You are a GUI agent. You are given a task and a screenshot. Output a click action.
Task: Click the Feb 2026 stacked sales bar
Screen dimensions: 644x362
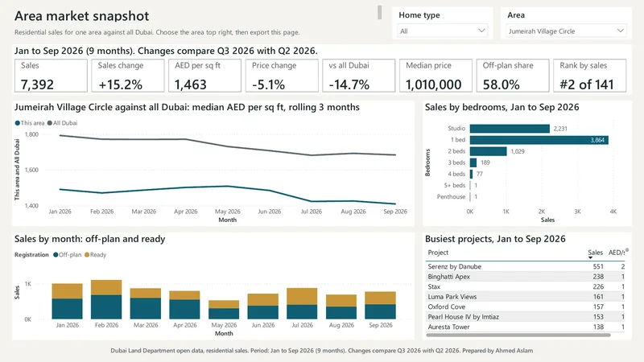click(106, 299)
